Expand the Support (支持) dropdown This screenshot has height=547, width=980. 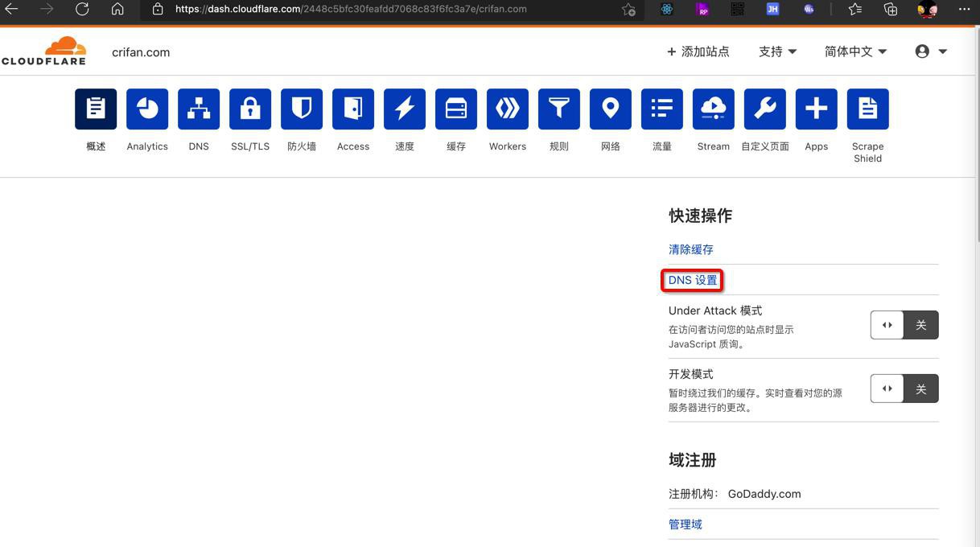coord(777,51)
